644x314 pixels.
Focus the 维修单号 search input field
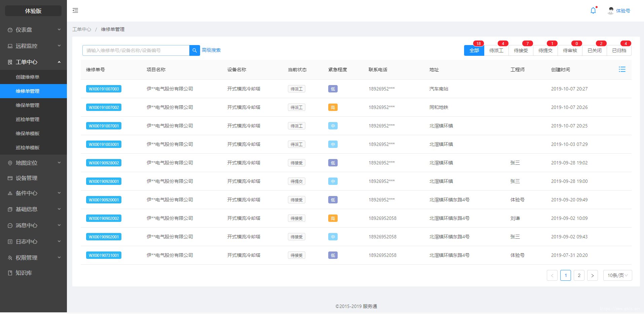click(136, 50)
